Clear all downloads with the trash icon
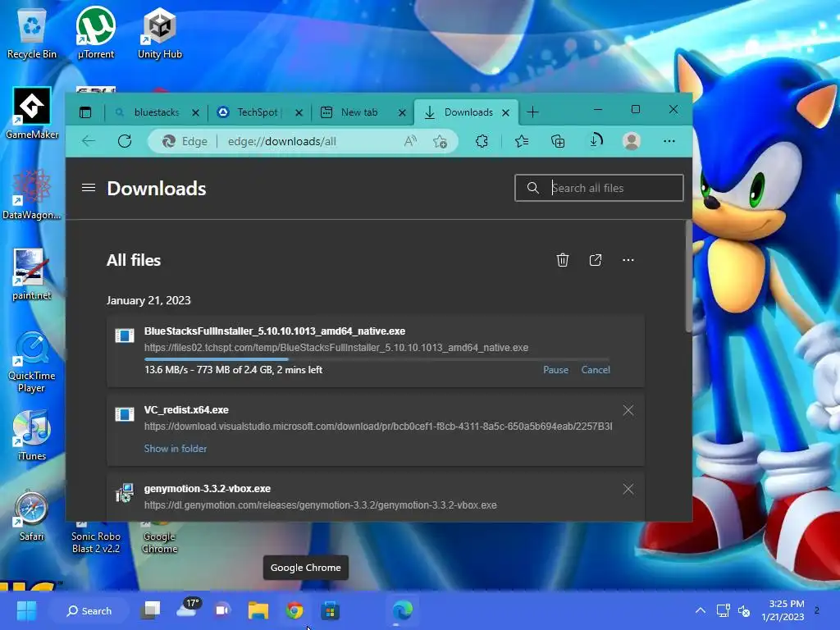The height and width of the screenshot is (630, 840). click(x=562, y=260)
